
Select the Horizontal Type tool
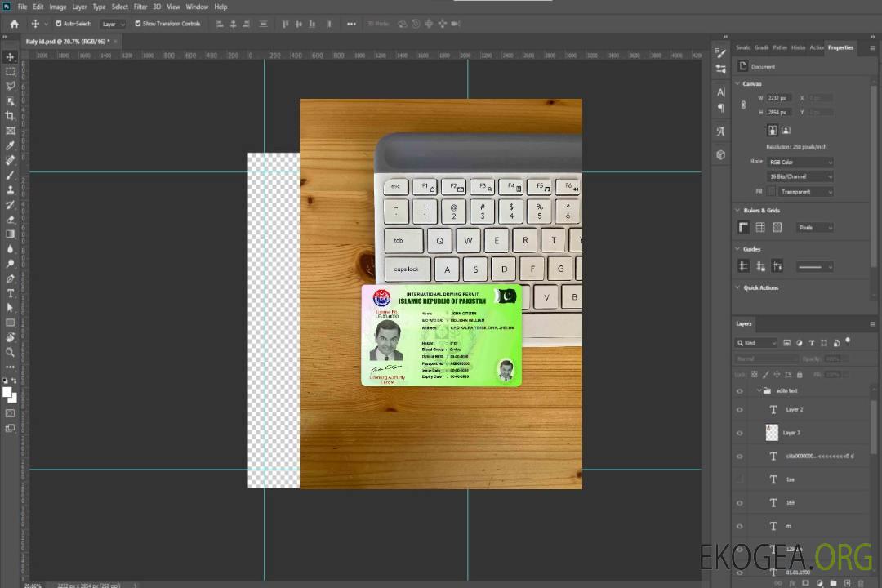11,293
